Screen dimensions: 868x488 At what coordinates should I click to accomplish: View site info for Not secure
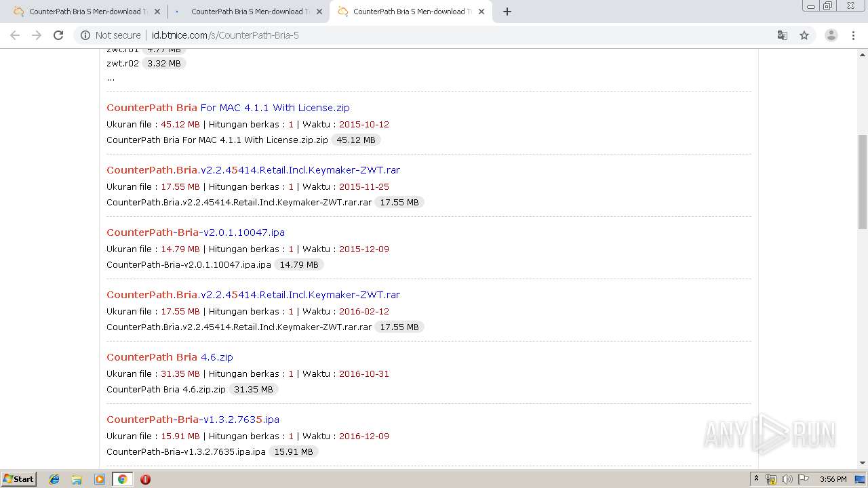pos(111,35)
